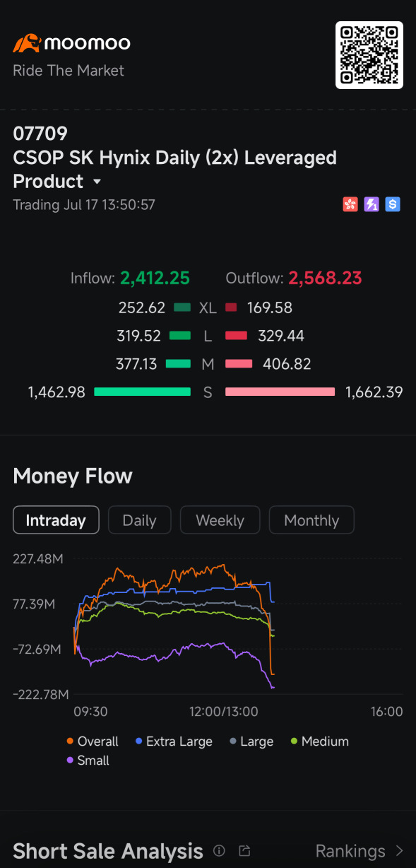
Task: Switch to the Daily tab
Action: [x=139, y=520]
